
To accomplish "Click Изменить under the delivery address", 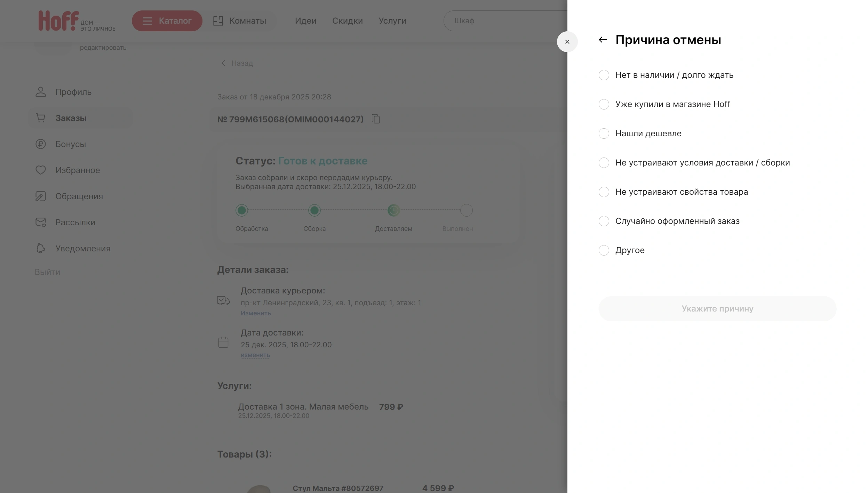I will click(x=256, y=313).
